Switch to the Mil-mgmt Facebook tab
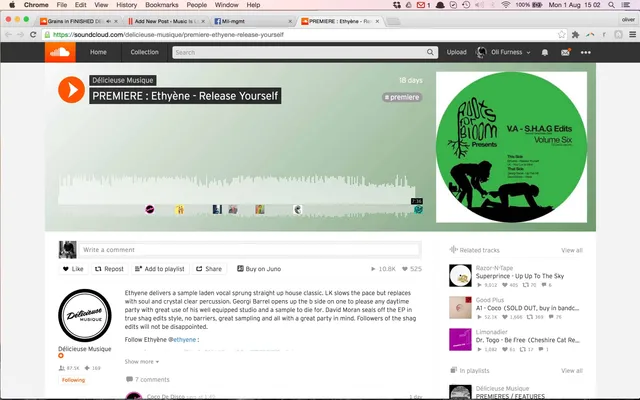 (x=252, y=21)
